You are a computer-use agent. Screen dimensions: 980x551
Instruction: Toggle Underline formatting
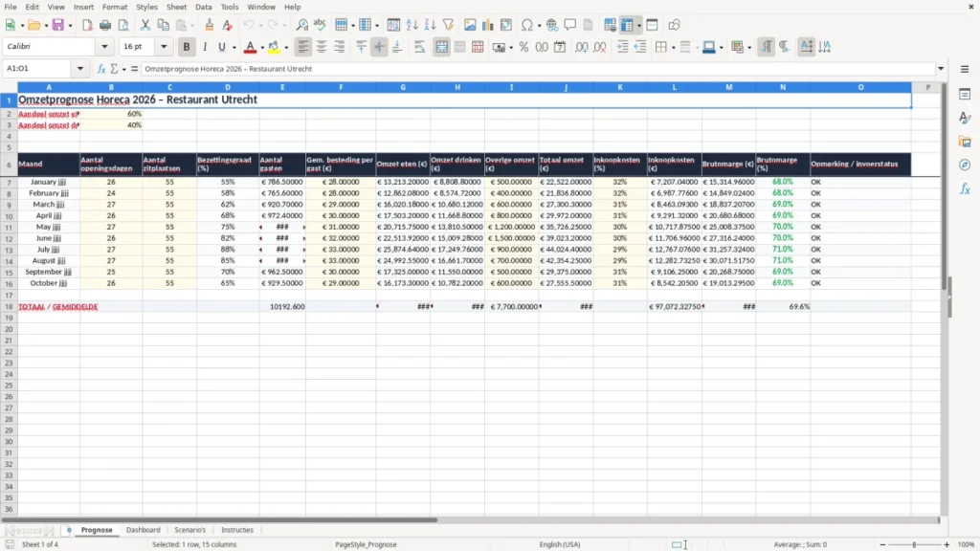(x=221, y=47)
